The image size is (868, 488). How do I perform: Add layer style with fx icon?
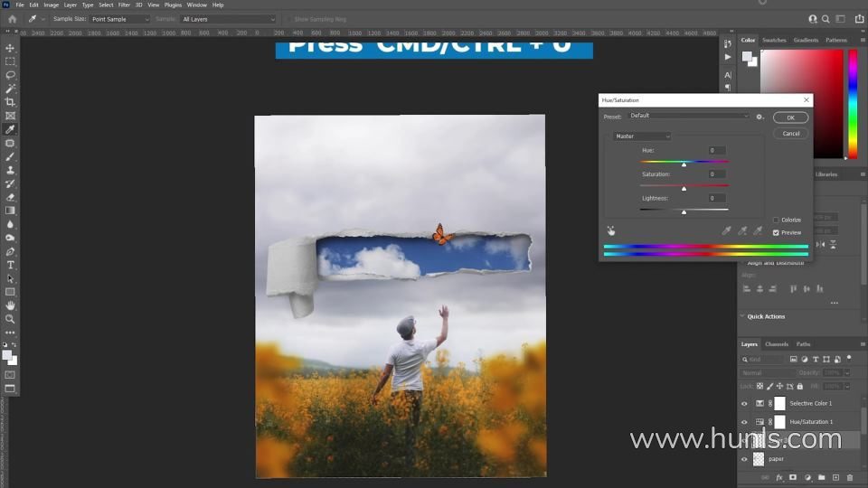tap(778, 477)
